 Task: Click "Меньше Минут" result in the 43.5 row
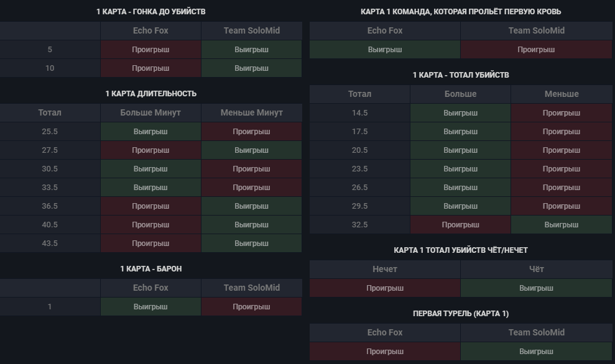251,243
